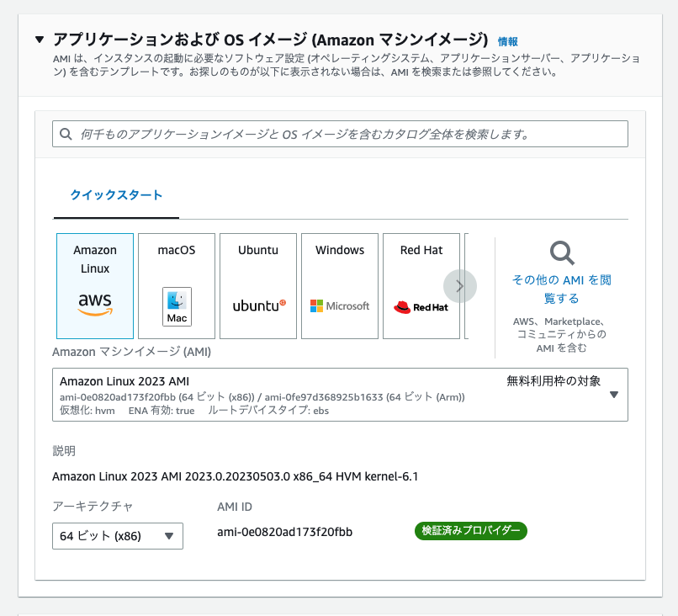
Task: Open the Amazon Linux 2023 AMI dropdown
Action: [340, 395]
